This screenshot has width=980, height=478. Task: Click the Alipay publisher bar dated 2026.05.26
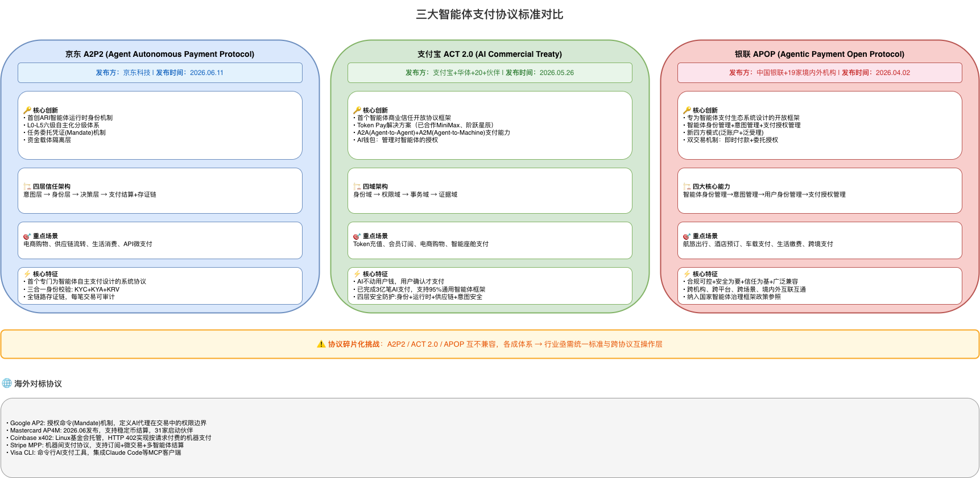pyautogui.click(x=490, y=73)
